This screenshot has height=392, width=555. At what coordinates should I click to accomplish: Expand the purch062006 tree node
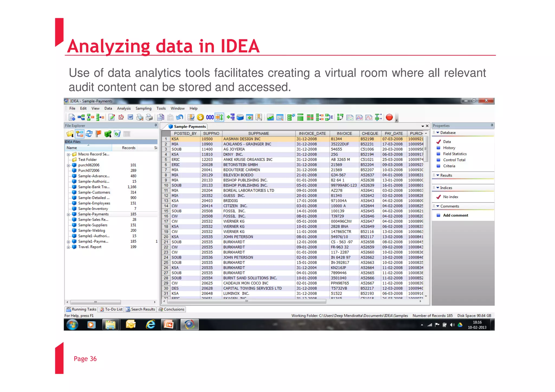tap(68, 165)
